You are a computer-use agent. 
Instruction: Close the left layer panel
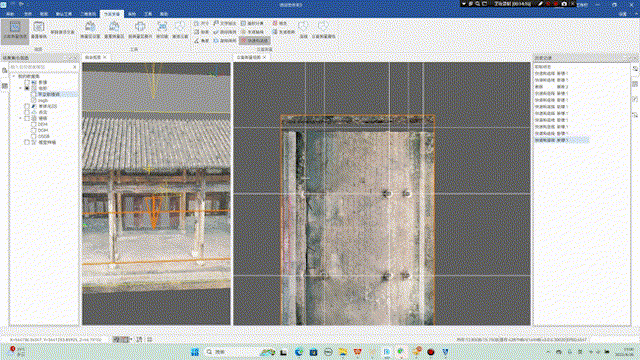pos(75,58)
